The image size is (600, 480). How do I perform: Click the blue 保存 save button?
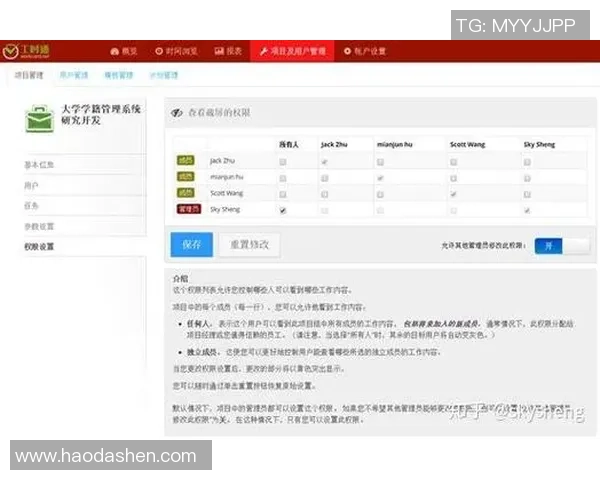(x=192, y=244)
